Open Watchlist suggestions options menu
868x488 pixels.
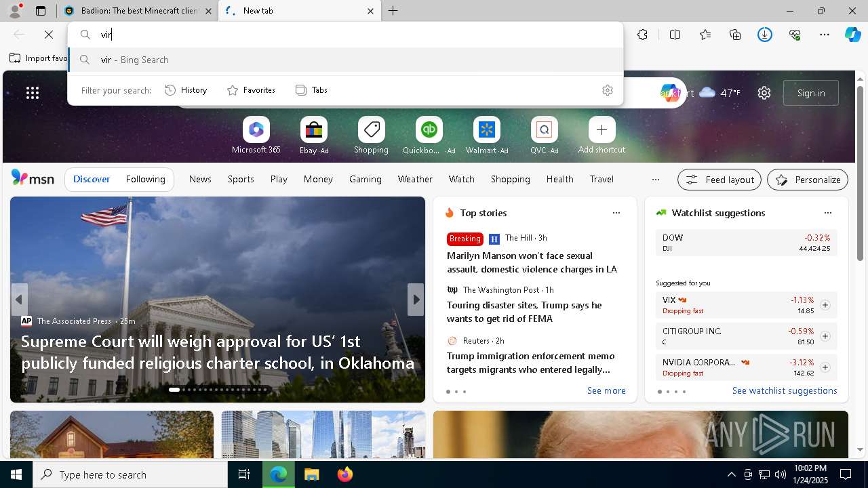(827, 213)
